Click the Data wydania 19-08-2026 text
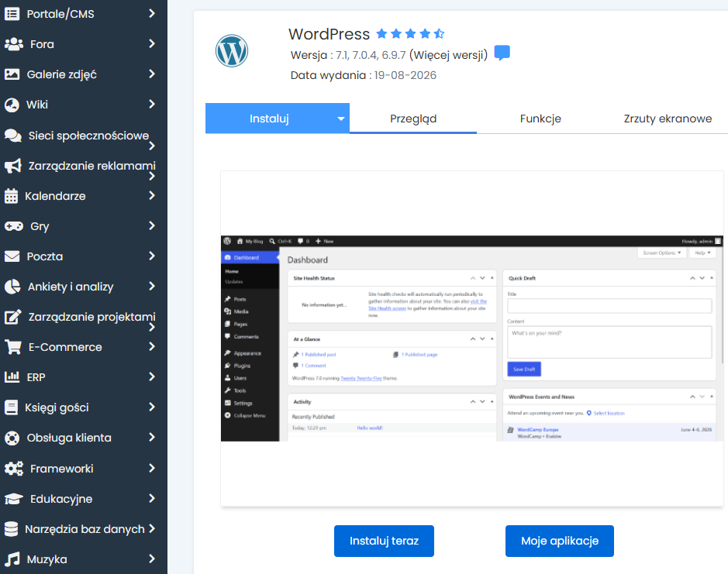This screenshot has width=728, height=574. click(363, 75)
